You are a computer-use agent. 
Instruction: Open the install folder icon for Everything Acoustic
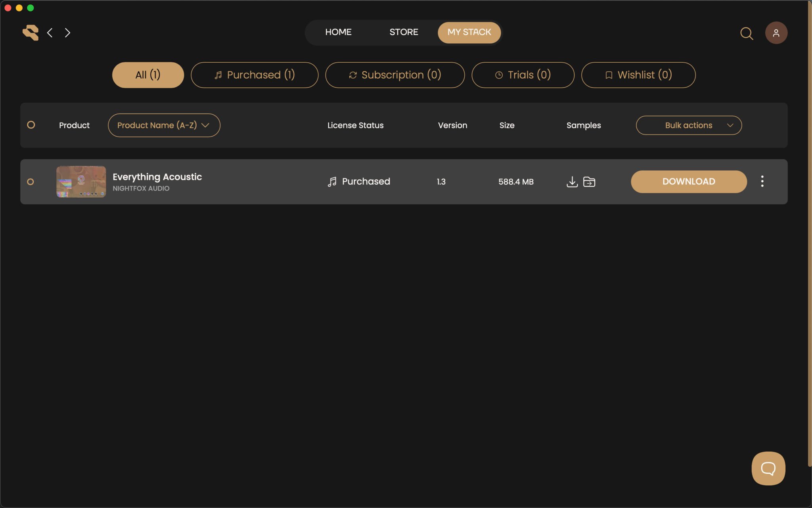click(x=590, y=181)
